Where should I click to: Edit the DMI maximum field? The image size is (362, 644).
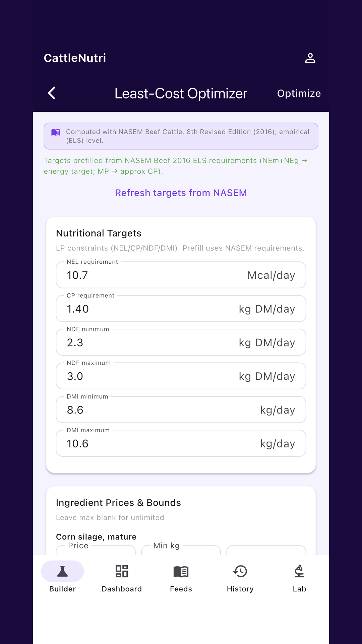(x=181, y=443)
